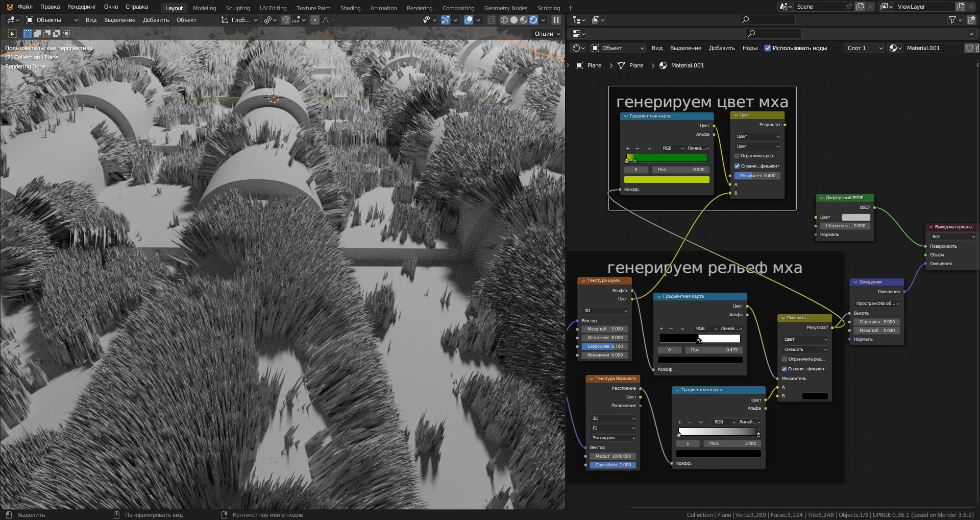This screenshot has height=520, width=980.
Task: Switch to solid shading mode
Action: [514, 20]
